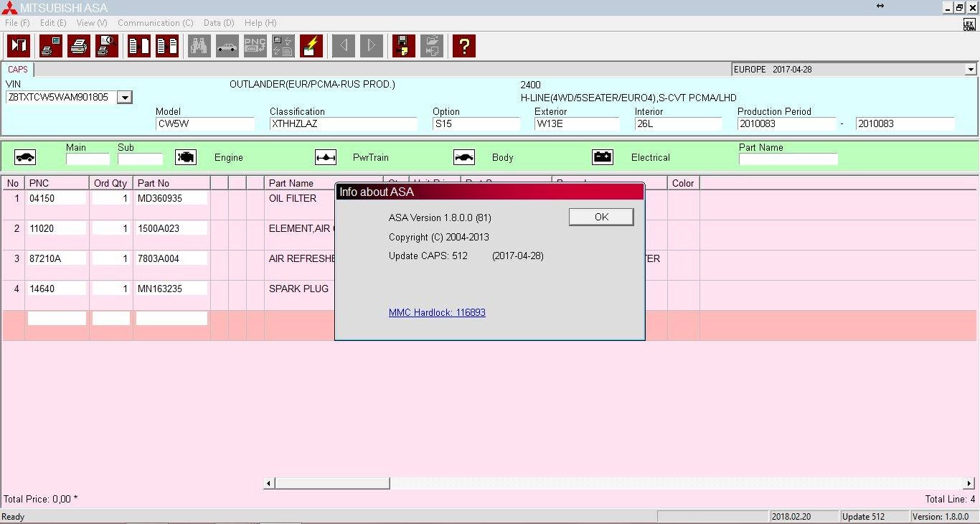The image size is (980, 524).
Task: Click the PwrTrain axle icon
Action: 326,157
